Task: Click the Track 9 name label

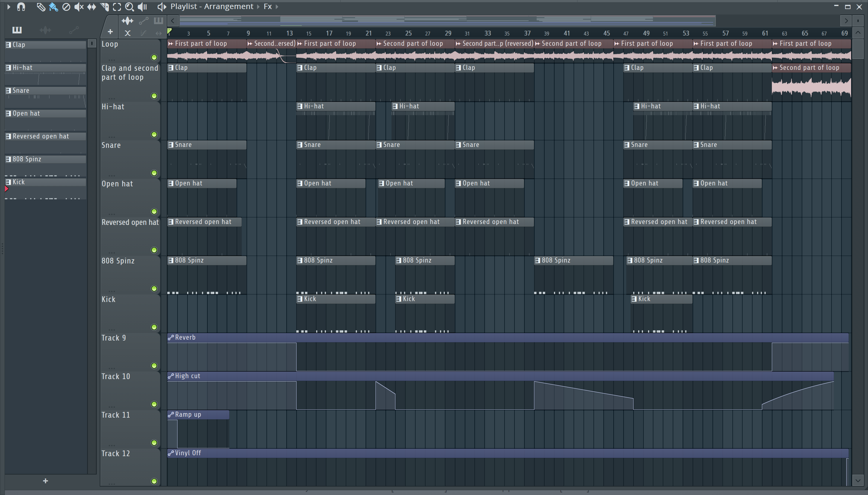Action: [114, 338]
